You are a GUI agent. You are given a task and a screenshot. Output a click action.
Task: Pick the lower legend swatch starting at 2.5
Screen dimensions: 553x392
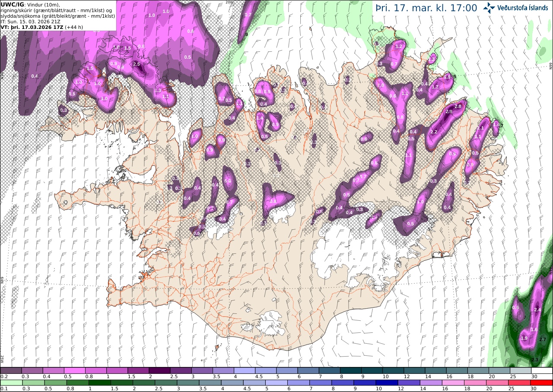point(166,383)
